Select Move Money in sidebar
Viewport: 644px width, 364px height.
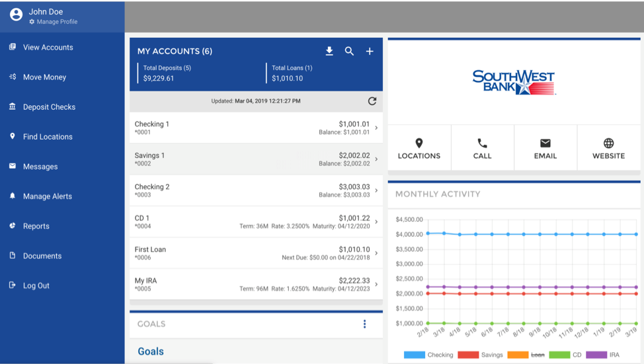44,77
